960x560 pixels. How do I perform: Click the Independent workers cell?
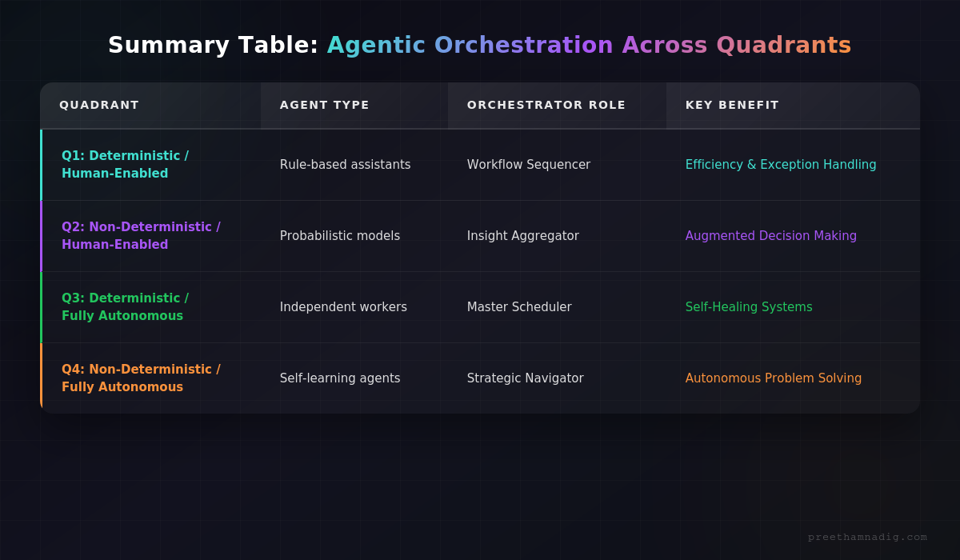[343, 307]
